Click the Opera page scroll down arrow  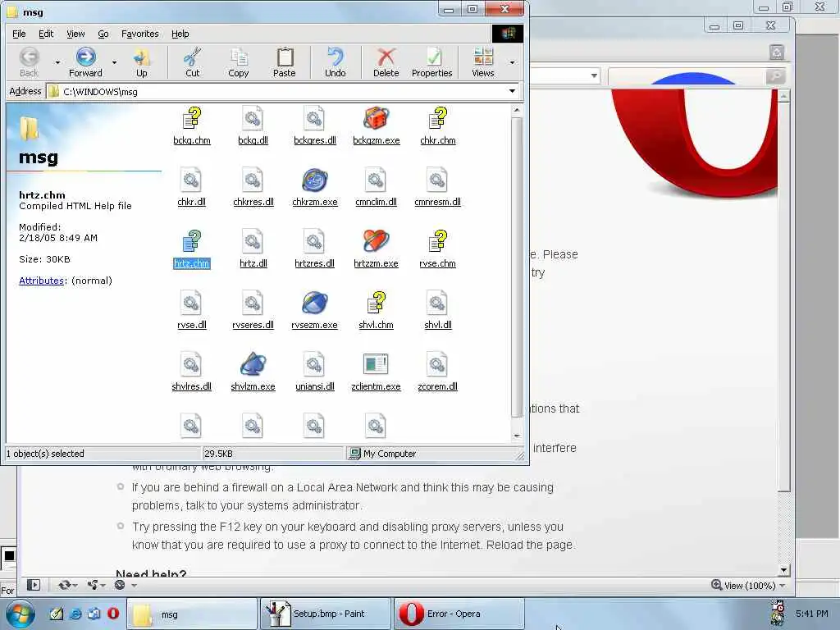click(783, 570)
